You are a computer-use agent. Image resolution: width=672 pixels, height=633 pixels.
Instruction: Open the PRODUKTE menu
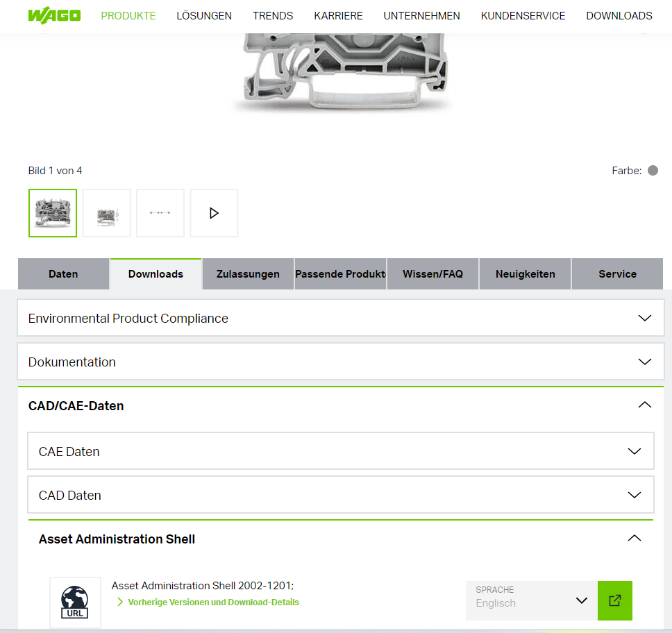point(128,15)
